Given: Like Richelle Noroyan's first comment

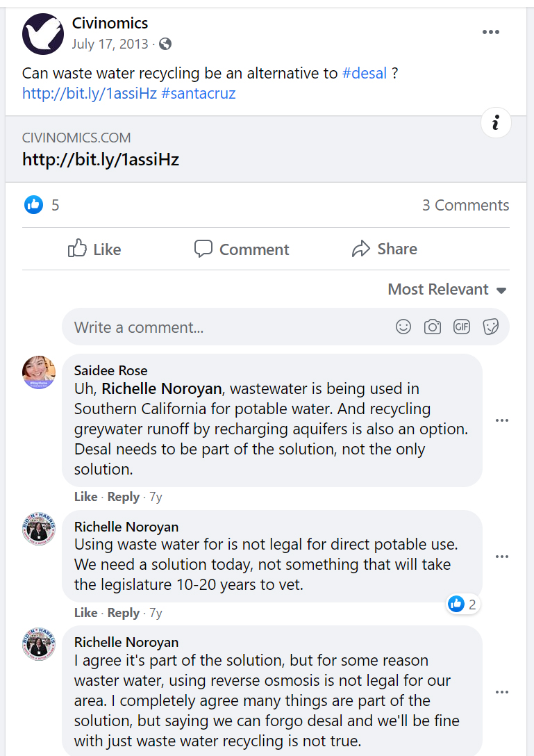Looking at the screenshot, I should 85,613.
